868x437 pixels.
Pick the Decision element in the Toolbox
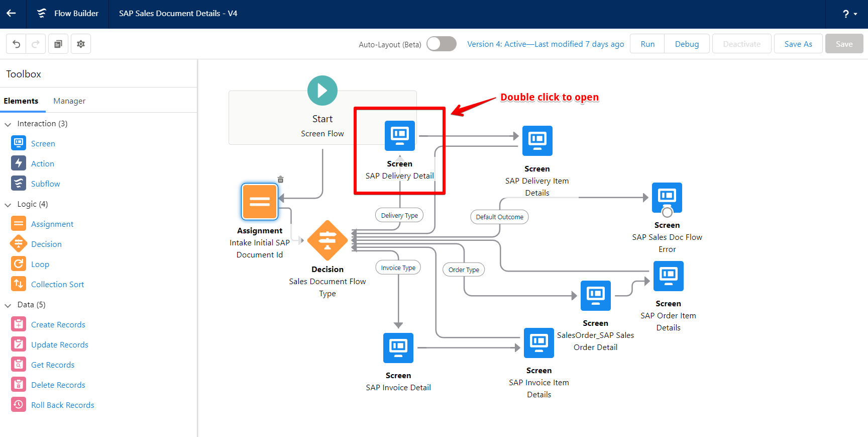[36, 244]
